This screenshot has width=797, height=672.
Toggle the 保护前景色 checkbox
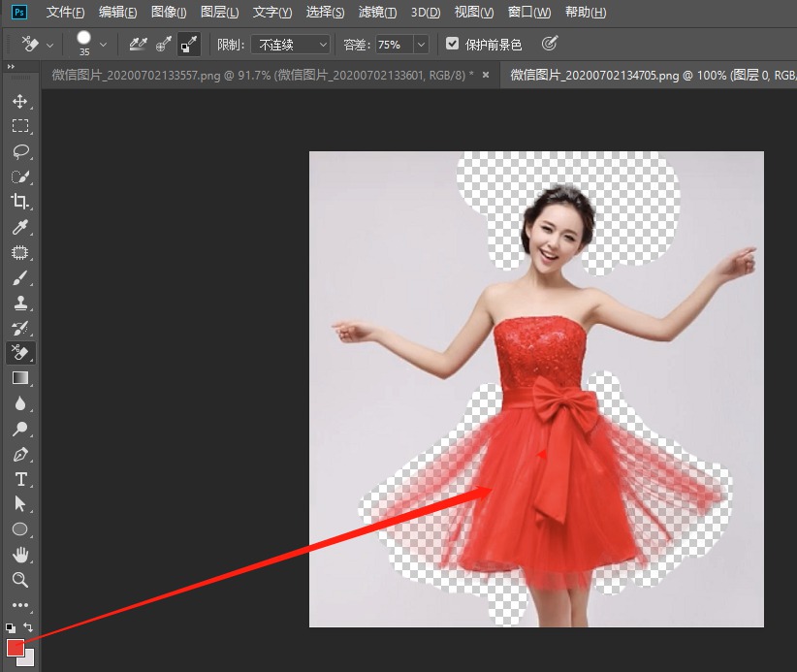(x=452, y=45)
